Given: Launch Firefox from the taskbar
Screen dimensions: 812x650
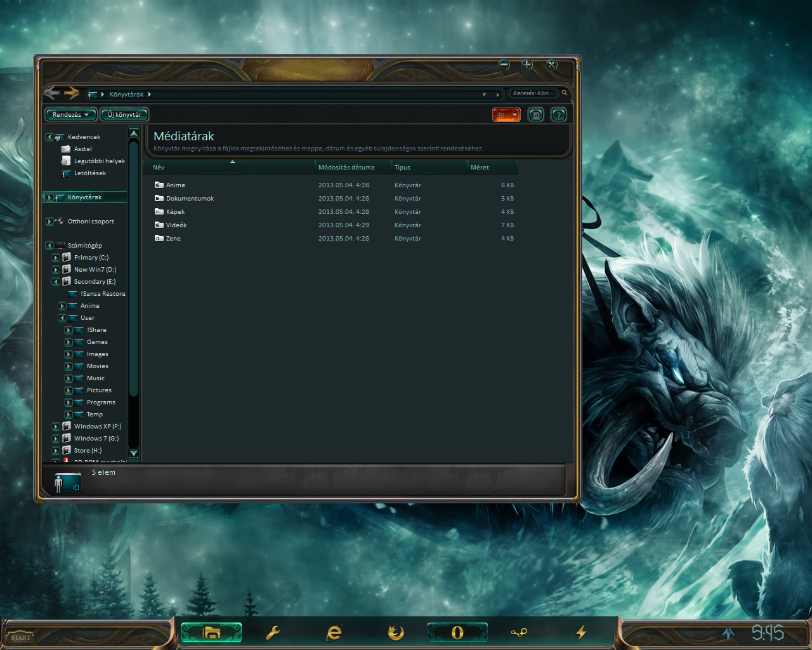Looking at the screenshot, I should 396,632.
